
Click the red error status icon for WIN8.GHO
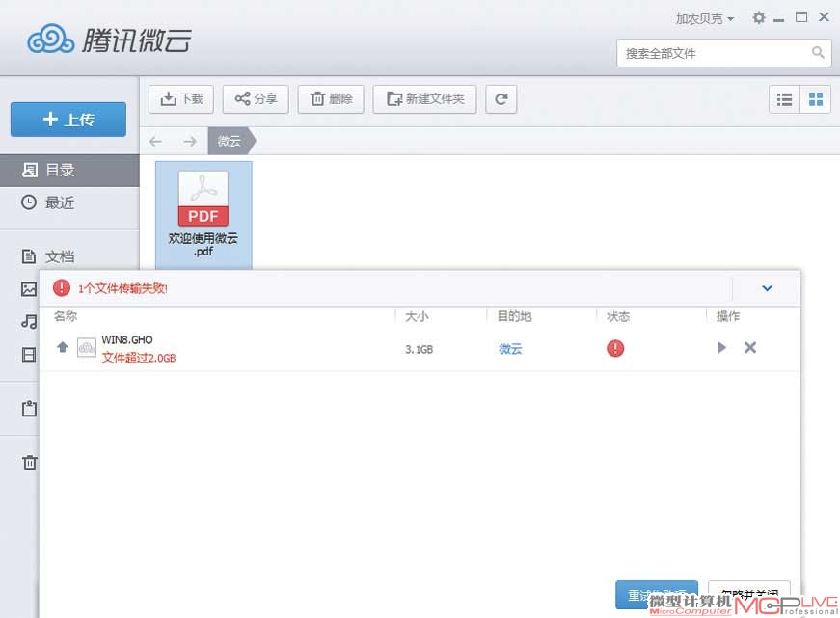615,349
